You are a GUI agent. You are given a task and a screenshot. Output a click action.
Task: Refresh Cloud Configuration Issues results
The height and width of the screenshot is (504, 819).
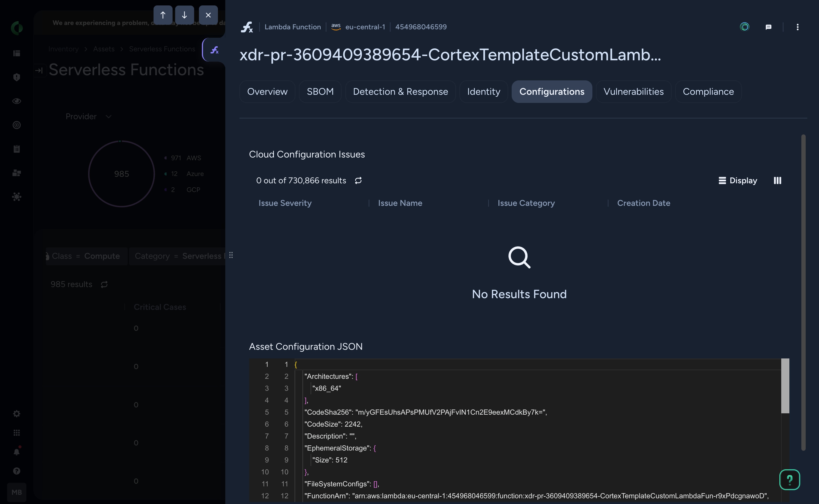click(358, 180)
